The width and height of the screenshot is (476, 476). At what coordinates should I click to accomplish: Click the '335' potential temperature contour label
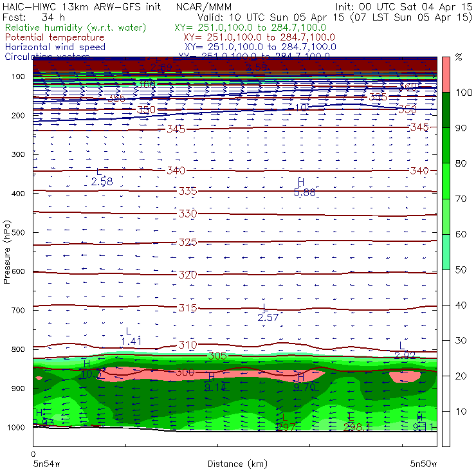(188, 191)
